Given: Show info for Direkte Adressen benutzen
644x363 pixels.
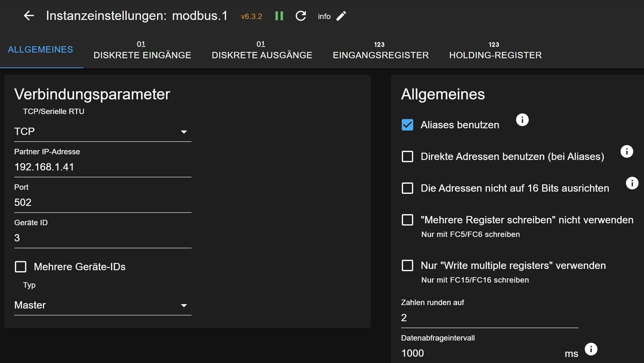Looking at the screenshot, I should (x=626, y=151).
